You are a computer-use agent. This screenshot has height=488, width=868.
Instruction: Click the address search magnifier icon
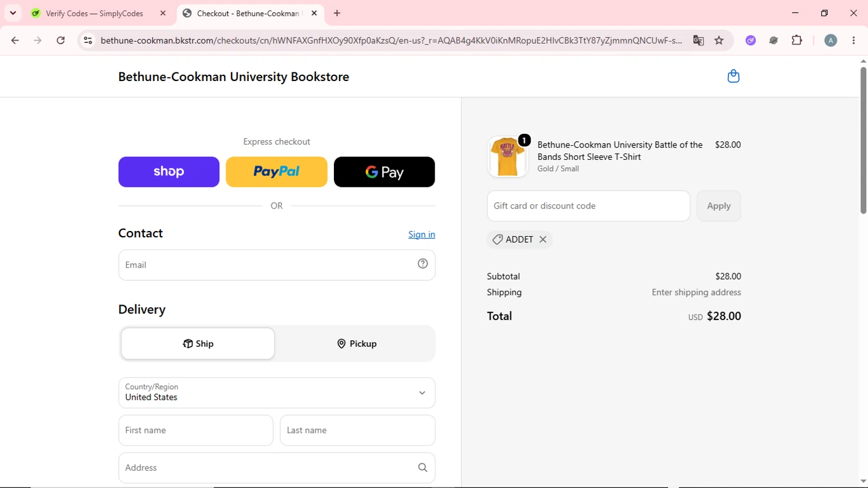tap(423, 468)
